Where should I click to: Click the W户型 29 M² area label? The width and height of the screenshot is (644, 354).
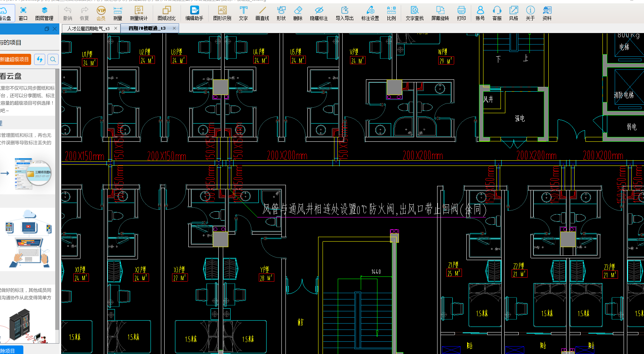[x=446, y=61]
